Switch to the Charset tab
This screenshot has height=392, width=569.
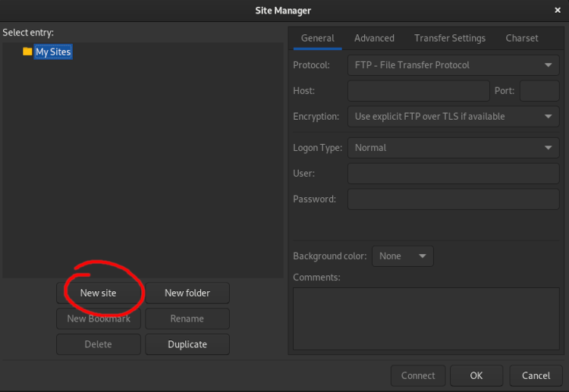[x=522, y=38]
